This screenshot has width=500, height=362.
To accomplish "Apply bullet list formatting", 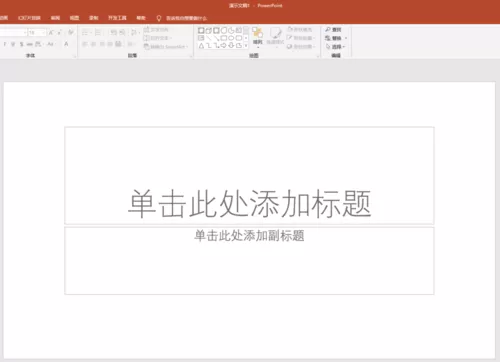I will 85,32.
